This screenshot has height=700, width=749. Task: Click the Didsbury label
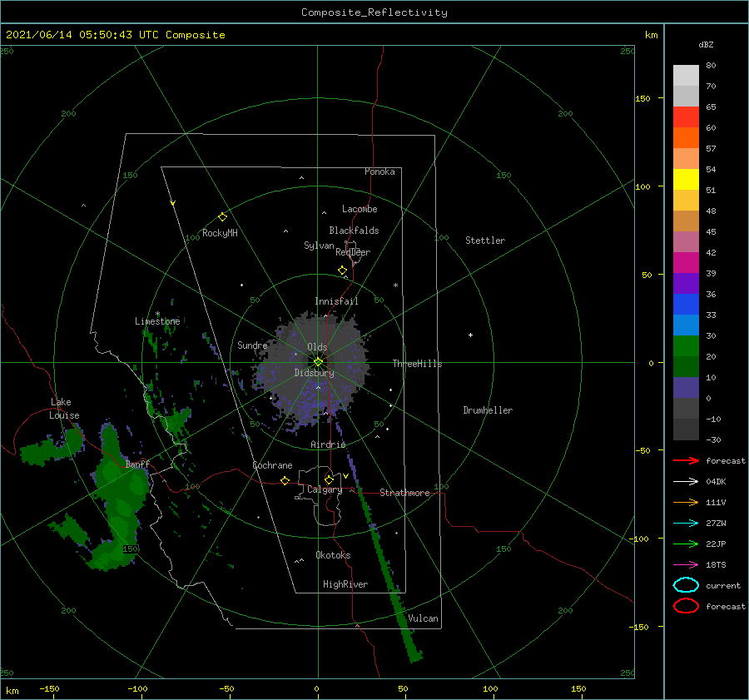[x=314, y=373]
